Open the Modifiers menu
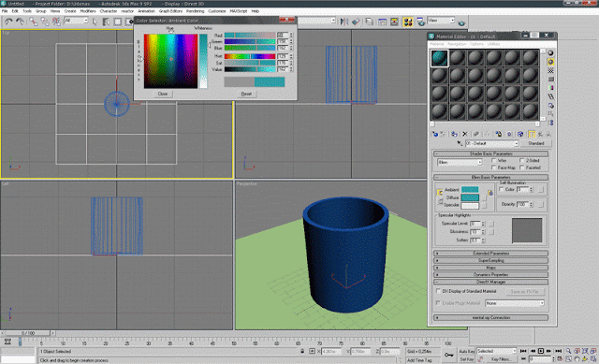 point(87,11)
